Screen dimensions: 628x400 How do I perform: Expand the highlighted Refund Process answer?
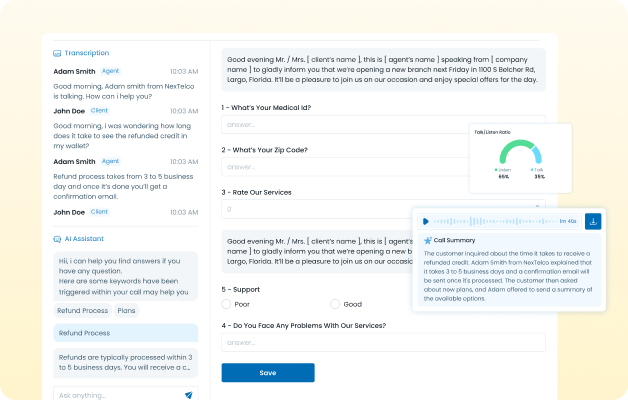point(125,331)
